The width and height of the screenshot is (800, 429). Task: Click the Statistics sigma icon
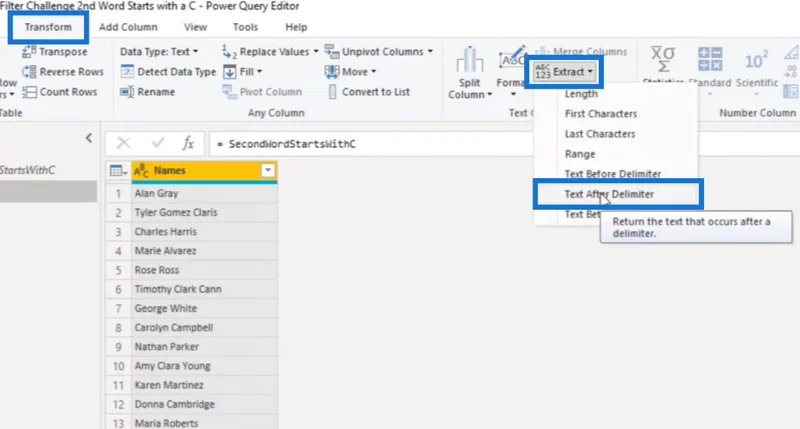click(663, 59)
